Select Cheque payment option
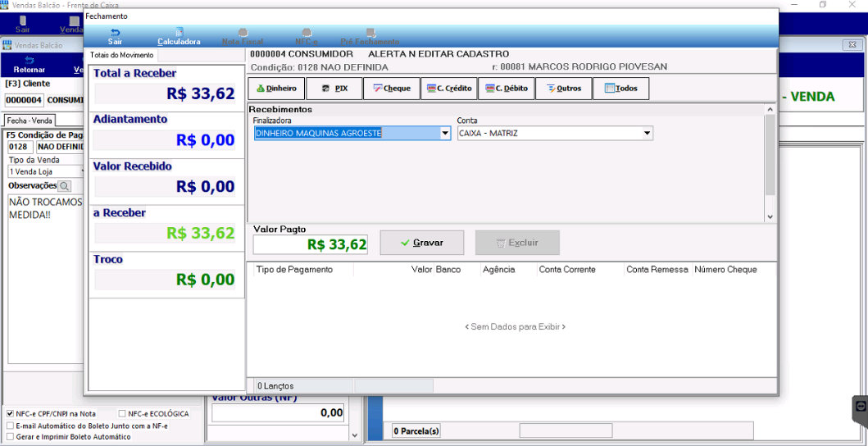 (391, 89)
